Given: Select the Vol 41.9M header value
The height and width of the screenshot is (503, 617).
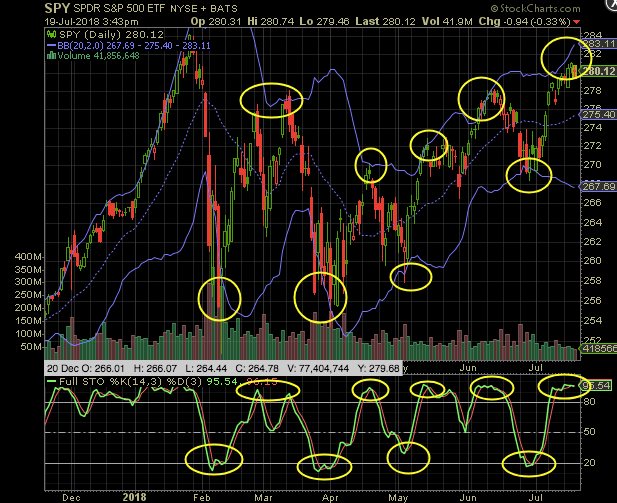Looking at the screenshot, I should click(447, 21).
